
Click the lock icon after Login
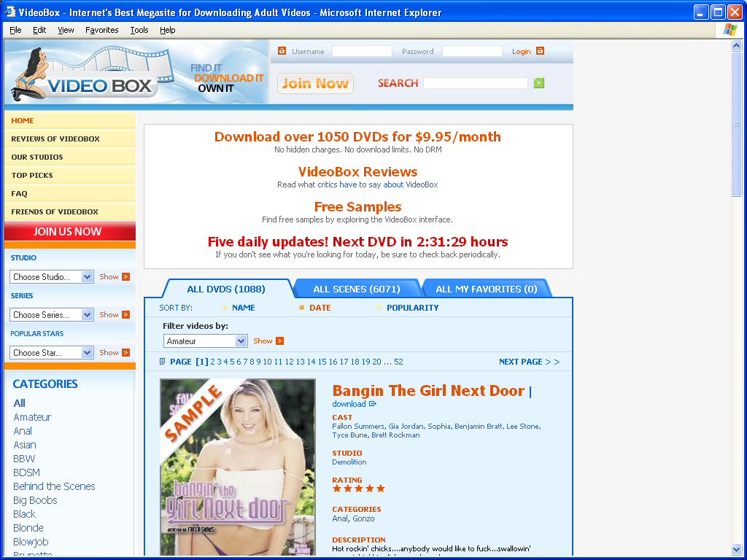tap(540, 50)
